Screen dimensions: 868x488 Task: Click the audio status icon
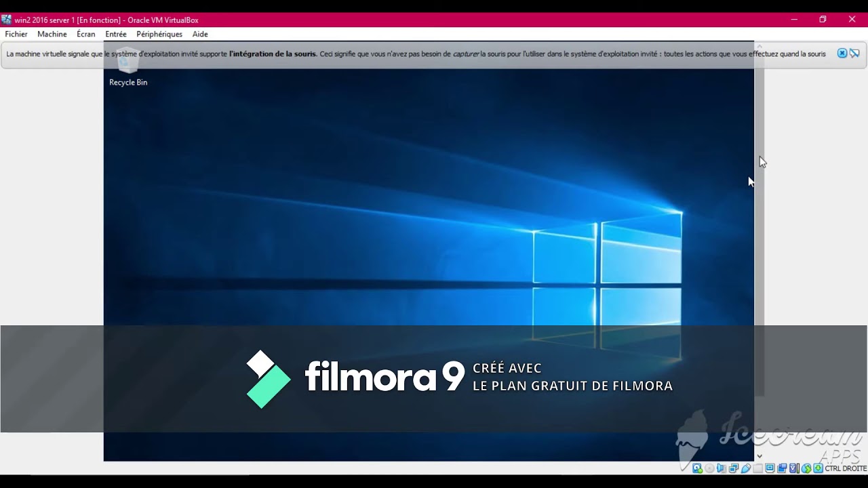[x=722, y=468]
